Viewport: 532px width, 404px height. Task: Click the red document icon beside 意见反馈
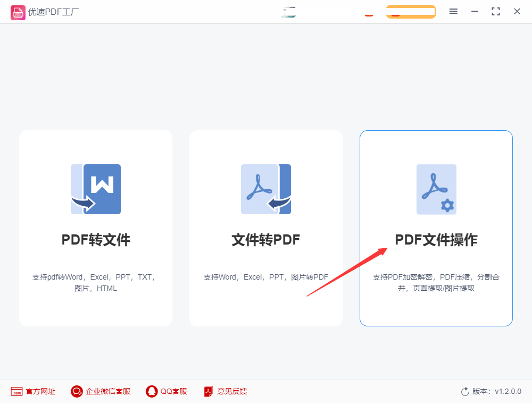coord(209,391)
